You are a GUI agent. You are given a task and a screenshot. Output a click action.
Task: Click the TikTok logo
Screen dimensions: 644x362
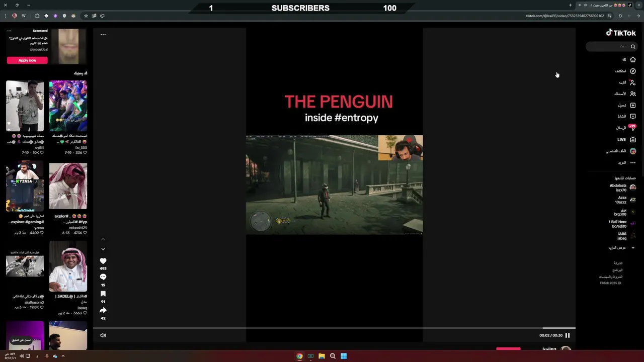(621, 33)
